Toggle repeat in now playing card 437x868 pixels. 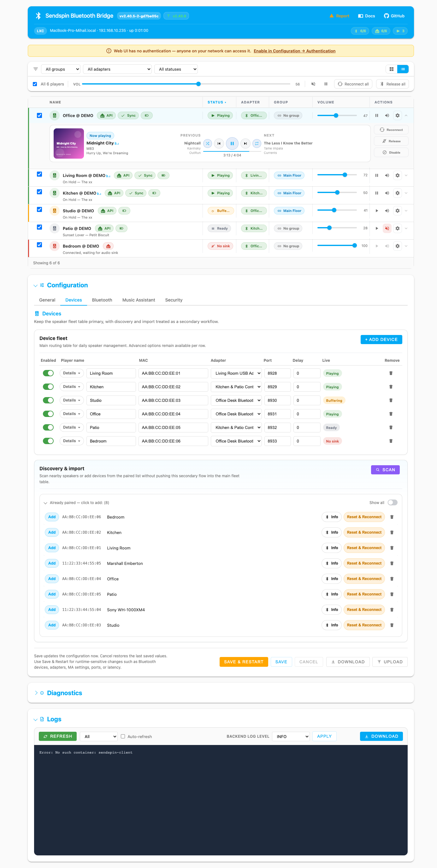point(257,144)
